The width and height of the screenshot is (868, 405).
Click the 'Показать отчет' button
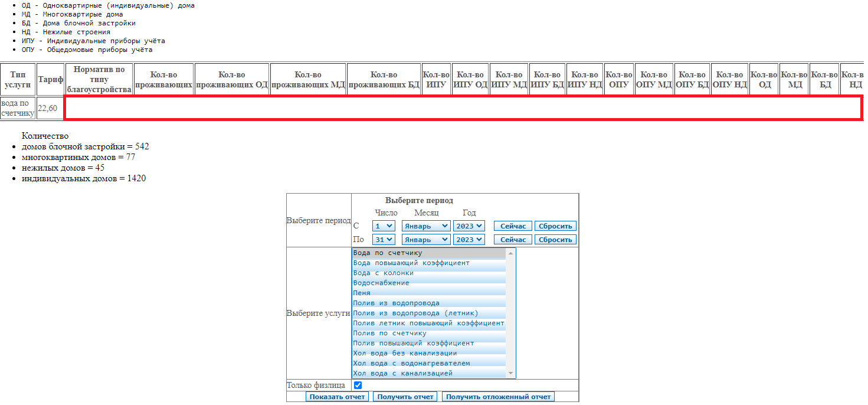337,397
